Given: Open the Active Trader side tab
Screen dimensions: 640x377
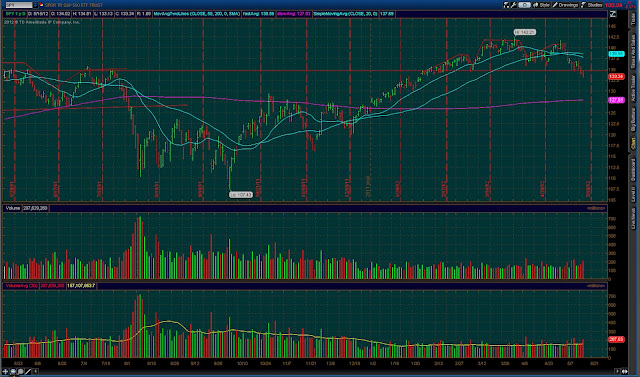Looking at the screenshot, I should [x=633, y=89].
